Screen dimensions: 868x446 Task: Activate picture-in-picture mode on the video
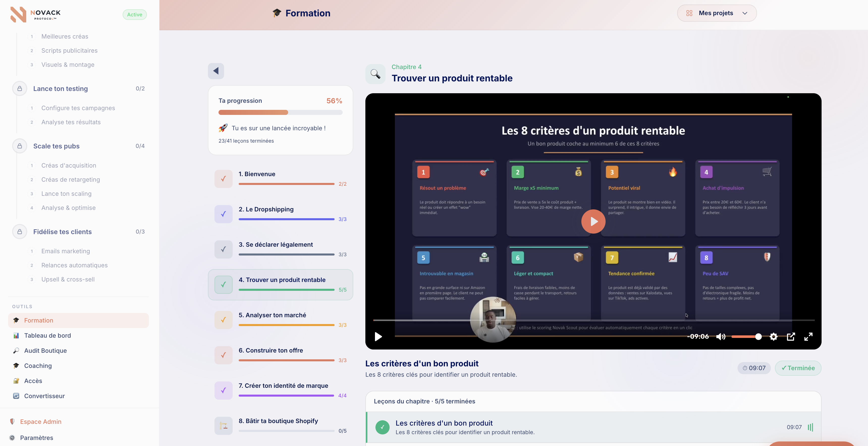coord(791,337)
